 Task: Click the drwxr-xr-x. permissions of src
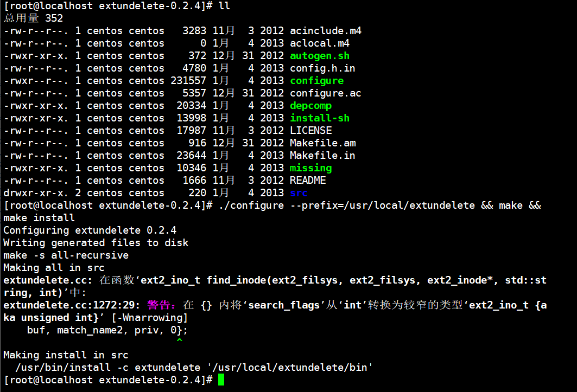(x=36, y=193)
